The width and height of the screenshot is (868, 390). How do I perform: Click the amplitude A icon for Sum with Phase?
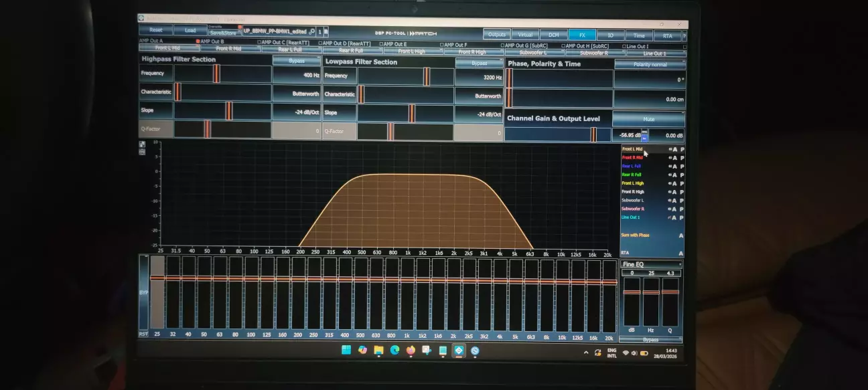coord(681,235)
